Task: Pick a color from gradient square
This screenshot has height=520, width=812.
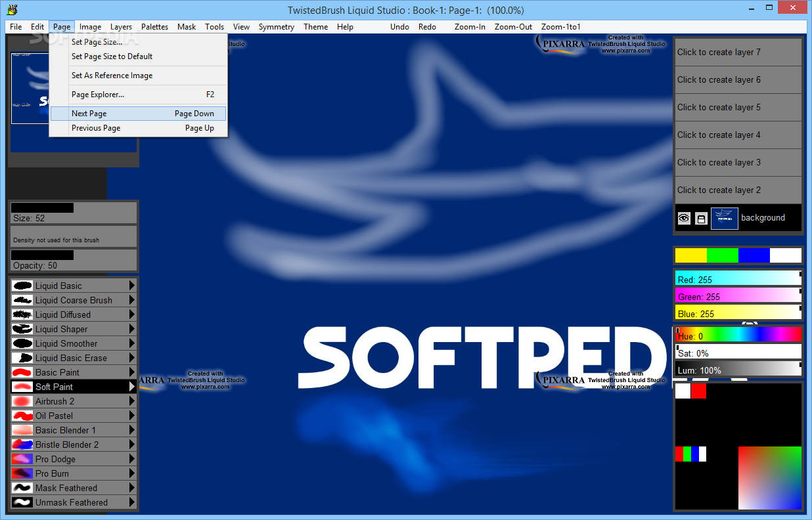Action: tap(770, 478)
